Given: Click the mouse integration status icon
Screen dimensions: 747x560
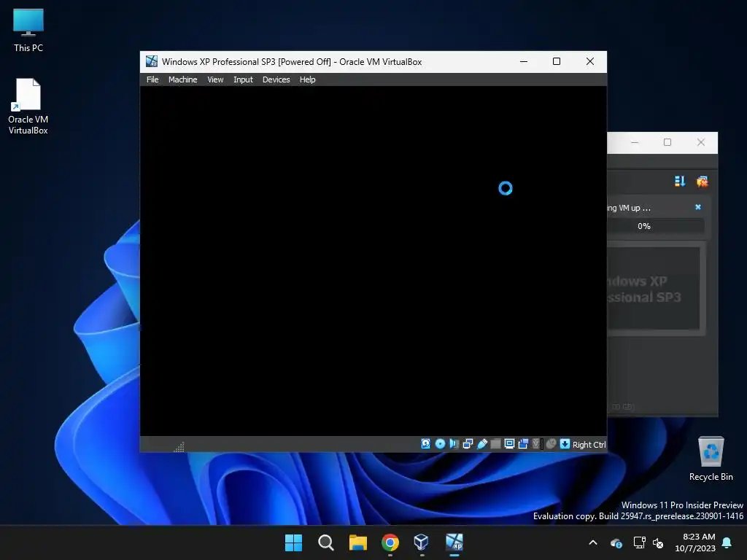Looking at the screenshot, I should [551, 444].
